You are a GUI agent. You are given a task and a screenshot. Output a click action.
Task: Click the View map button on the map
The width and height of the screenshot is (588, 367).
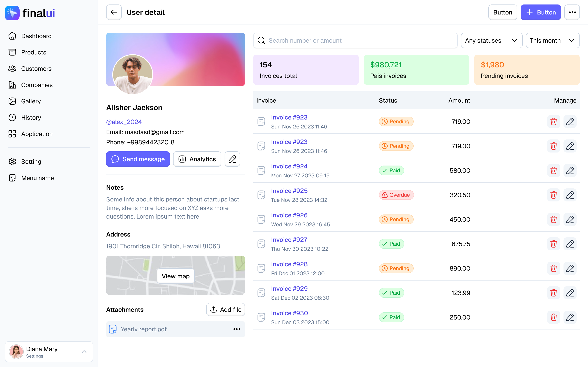click(x=175, y=276)
